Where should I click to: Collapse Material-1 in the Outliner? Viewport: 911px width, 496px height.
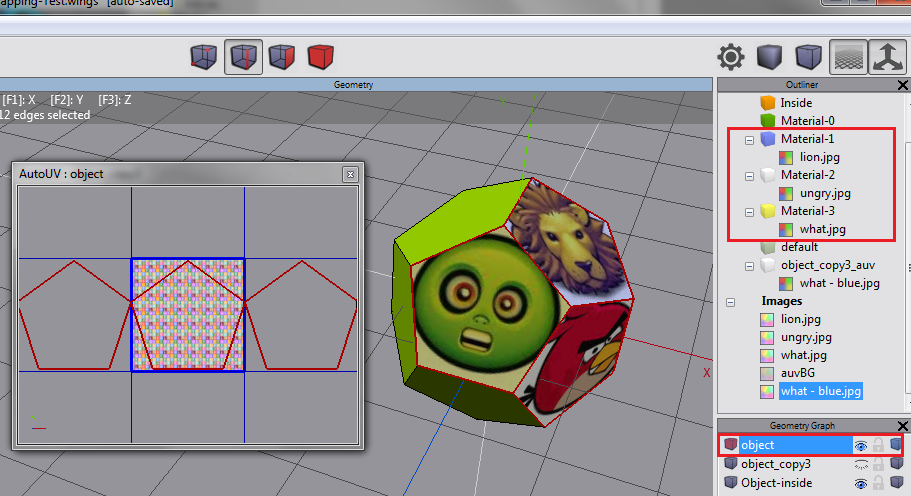(x=749, y=140)
